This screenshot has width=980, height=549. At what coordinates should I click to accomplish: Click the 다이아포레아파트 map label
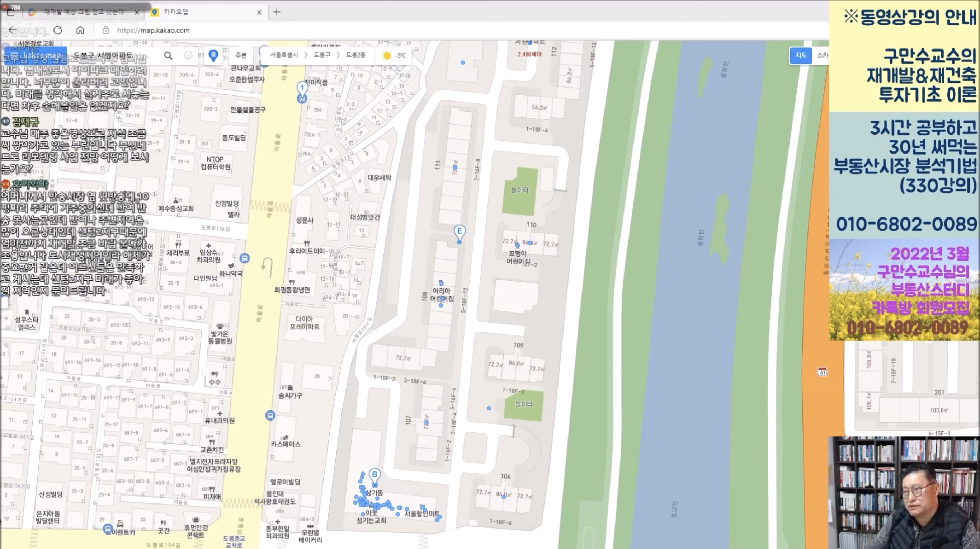305,323
